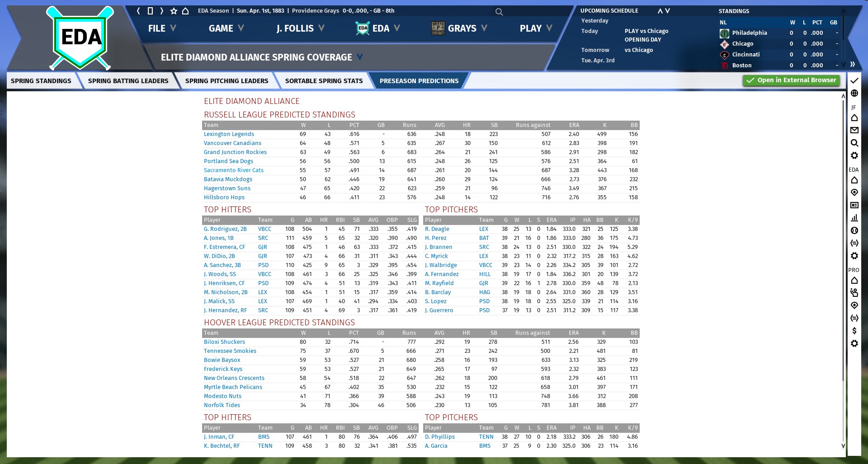Open the GAME dropdown menu
This screenshot has width=868, height=464.
coord(226,28)
